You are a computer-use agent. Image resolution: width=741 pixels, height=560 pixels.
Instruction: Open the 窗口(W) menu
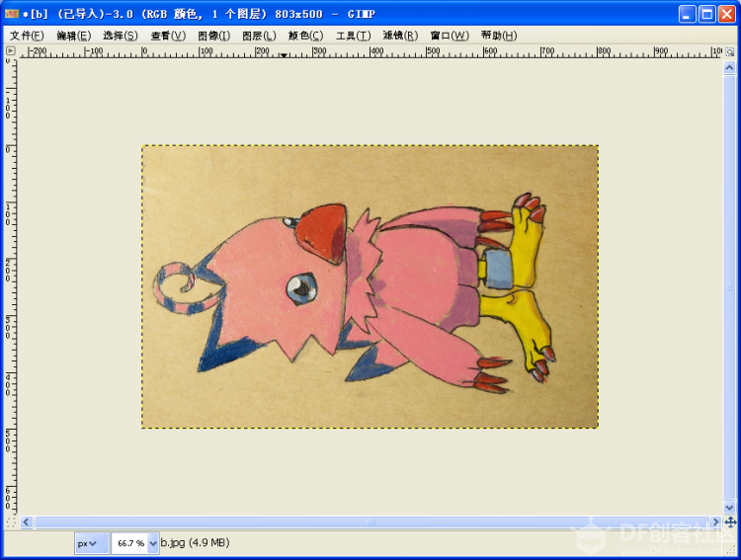click(450, 36)
